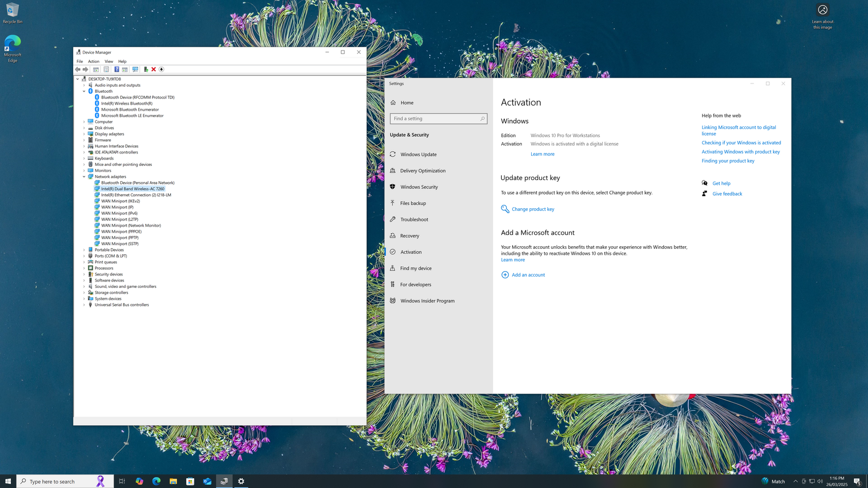This screenshot has height=488, width=868.
Task: Open the Action menu in Device Manager
Action: 94,61
